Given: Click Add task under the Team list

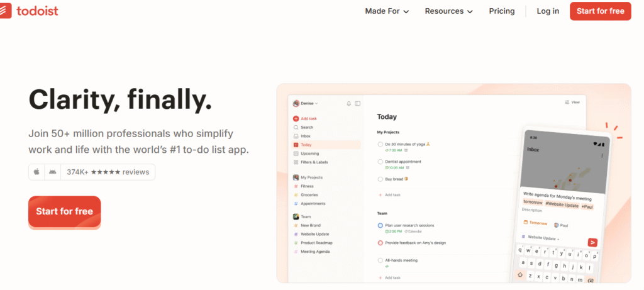Looking at the screenshot, I should 389,278.
